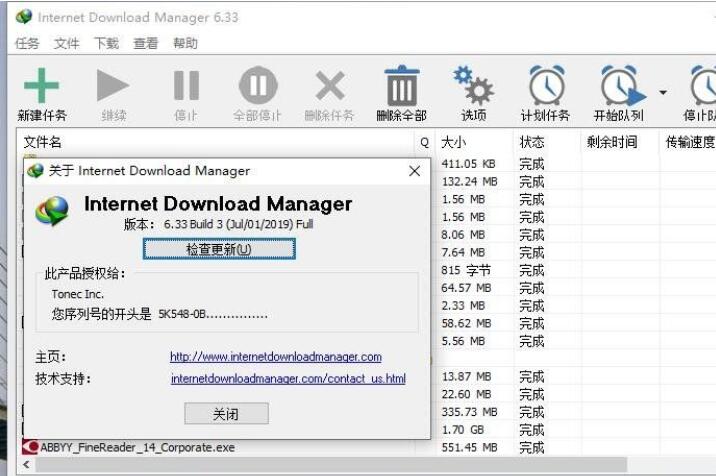716x476 pixels.
Task: Click the 全部停止 stop all icon
Action: [258, 85]
